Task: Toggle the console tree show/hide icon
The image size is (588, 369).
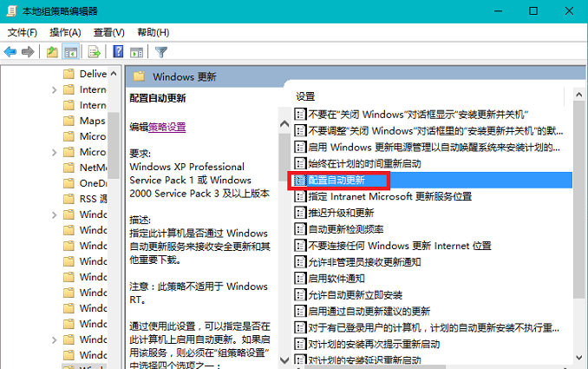Action: pos(71,52)
